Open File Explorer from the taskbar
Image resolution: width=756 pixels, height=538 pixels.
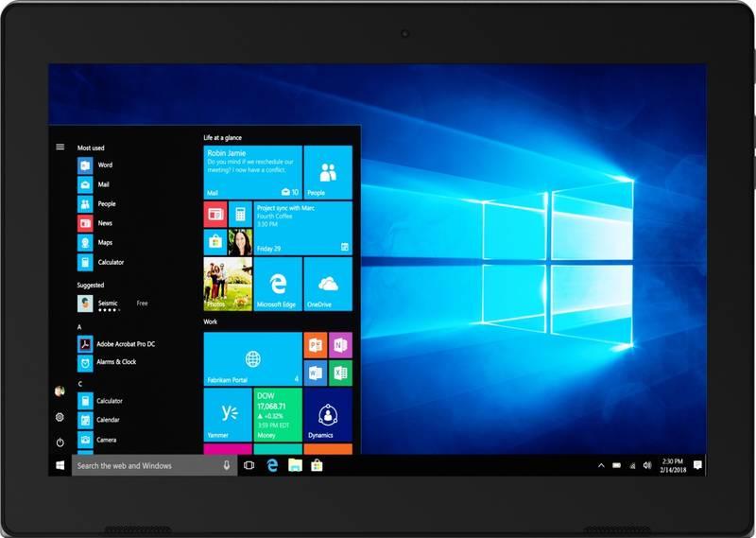click(x=295, y=465)
